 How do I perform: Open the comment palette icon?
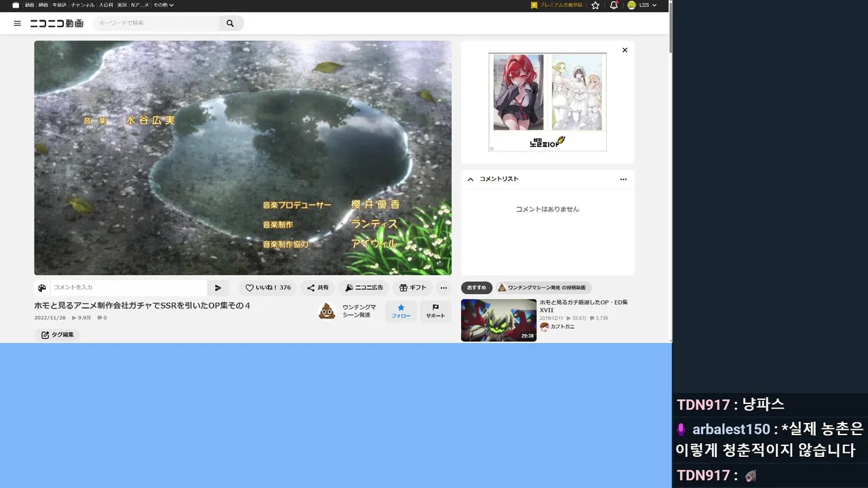[x=42, y=287]
